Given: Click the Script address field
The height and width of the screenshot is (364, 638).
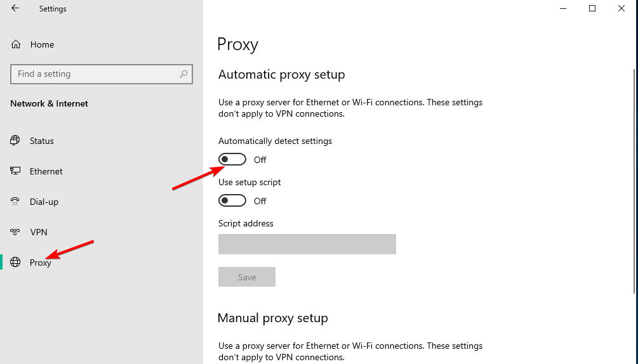Looking at the screenshot, I should point(307,244).
